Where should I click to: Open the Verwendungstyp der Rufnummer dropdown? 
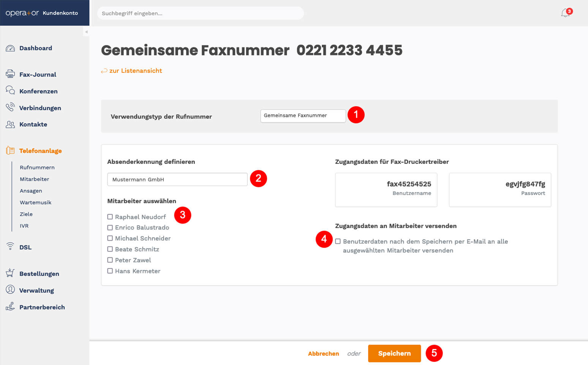pyautogui.click(x=303, y=116)
